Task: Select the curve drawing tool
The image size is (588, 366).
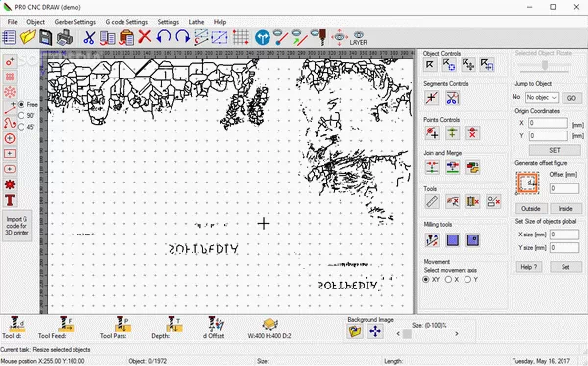Action: (x=10, y=123)
